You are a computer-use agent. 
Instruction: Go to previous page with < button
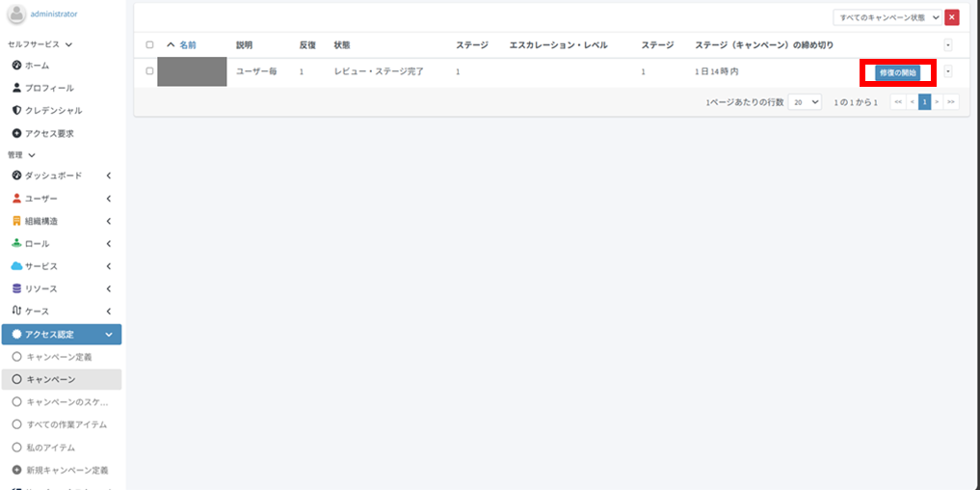point(912,102)
